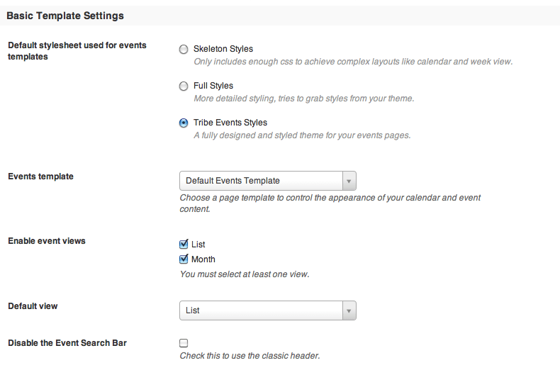Uncheck the Month view checkbox
The width and height of the screenshot is (560, 392).
pos(184,259)
